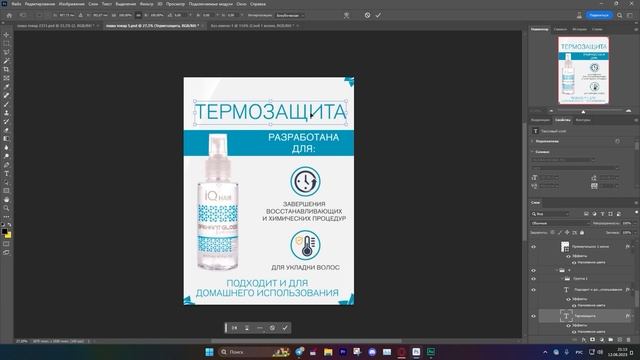This screenshot has width=640, height=360.
Task: Click the blue Поделиться share button
Action: [x=599, y=15]
